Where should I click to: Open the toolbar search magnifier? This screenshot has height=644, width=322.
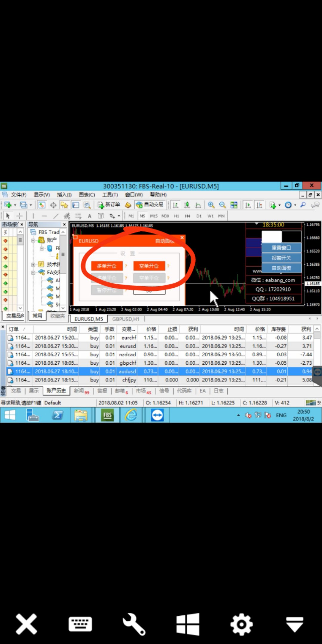[303, 205]
